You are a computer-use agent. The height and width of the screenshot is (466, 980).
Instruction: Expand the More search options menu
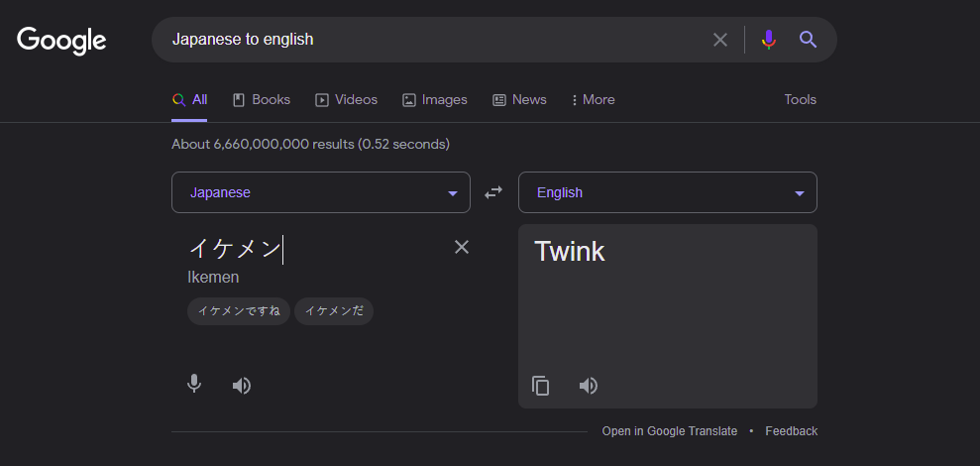click(593, 99)
